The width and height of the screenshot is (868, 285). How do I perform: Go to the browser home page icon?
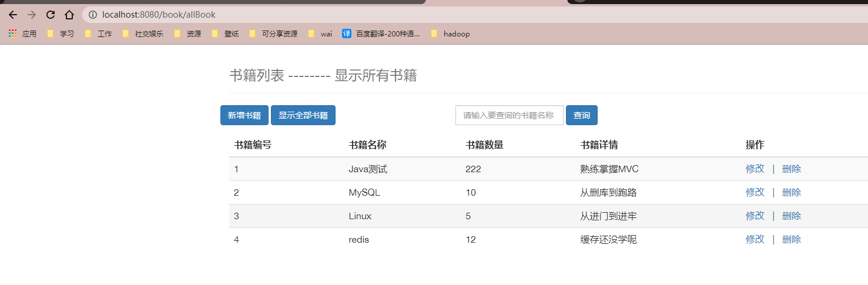pos(69,15)
